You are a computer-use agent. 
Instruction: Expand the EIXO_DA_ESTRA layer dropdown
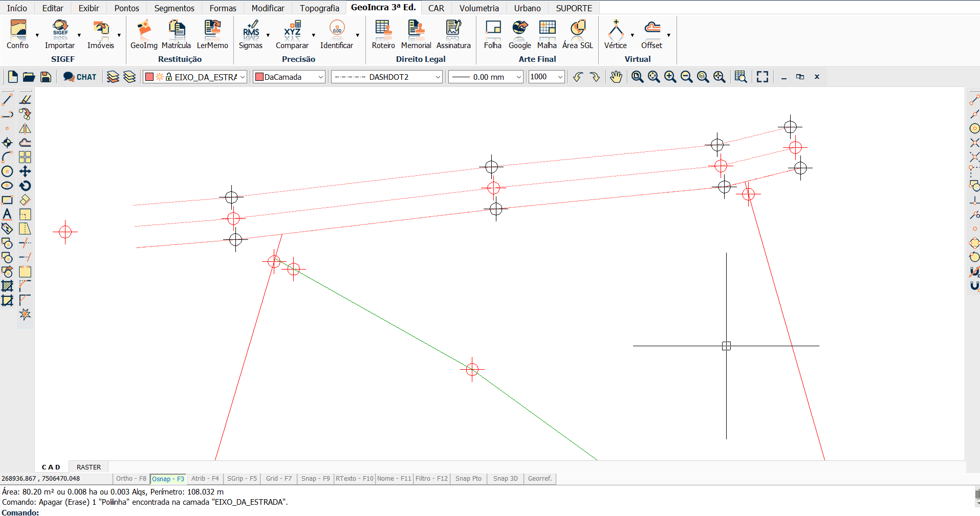click(243, 77)
